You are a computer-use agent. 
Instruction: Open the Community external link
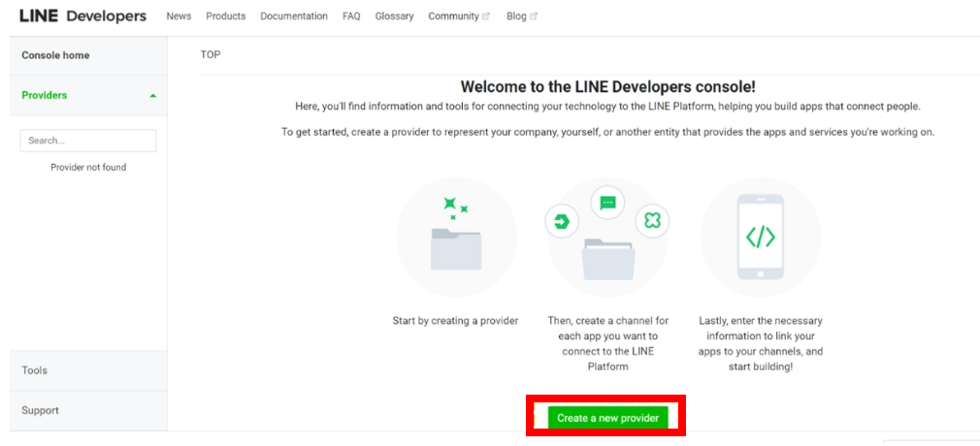458,16
